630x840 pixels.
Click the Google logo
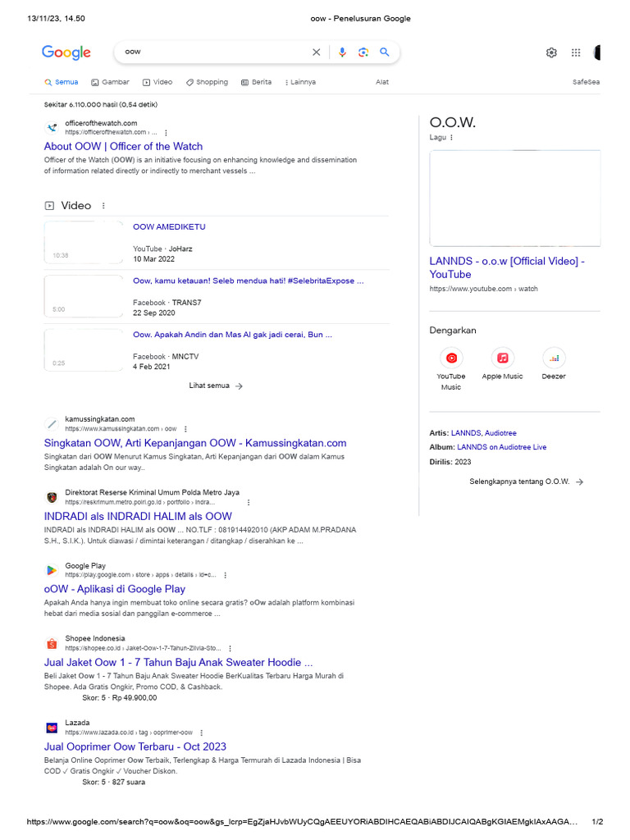click(66, 52)
